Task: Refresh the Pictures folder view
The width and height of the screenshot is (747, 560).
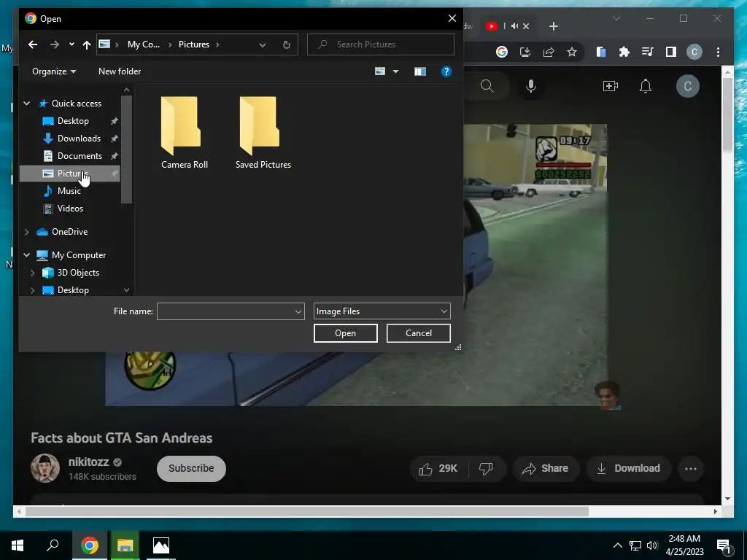Action: pos(286,44)
